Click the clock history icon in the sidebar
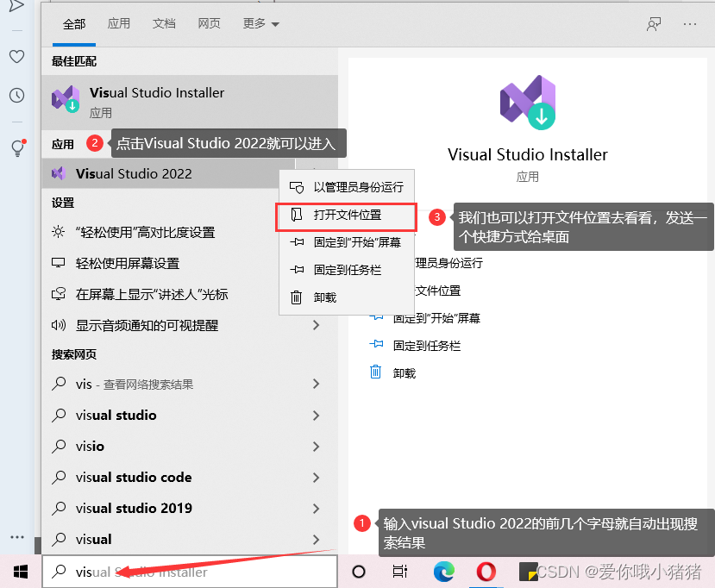 16,96
